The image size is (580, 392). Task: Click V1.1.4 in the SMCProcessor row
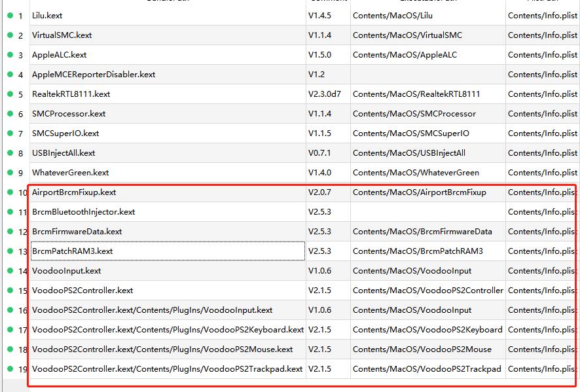click(328, 113)
